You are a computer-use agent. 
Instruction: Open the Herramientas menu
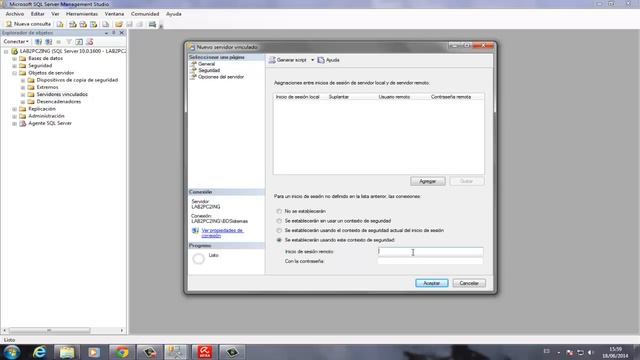click(82, 14)
